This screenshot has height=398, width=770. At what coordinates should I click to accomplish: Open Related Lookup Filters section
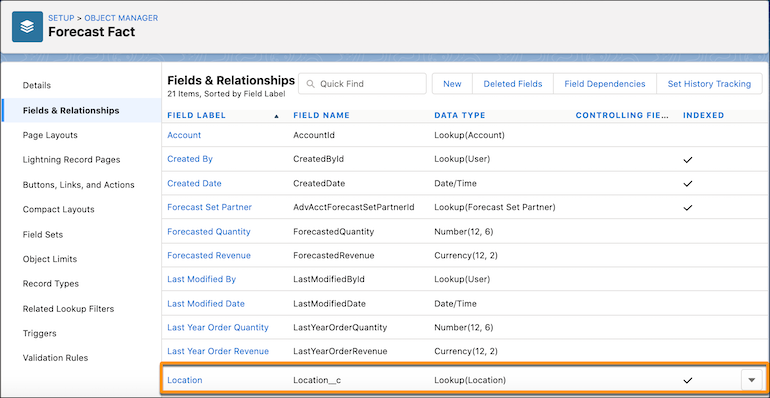(68, 309)
